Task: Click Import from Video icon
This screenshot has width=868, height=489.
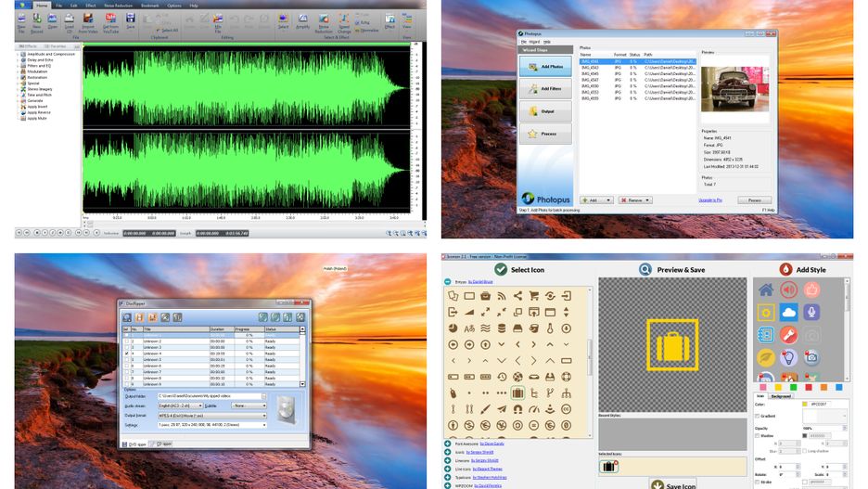Action: click(x=88, y=19)
